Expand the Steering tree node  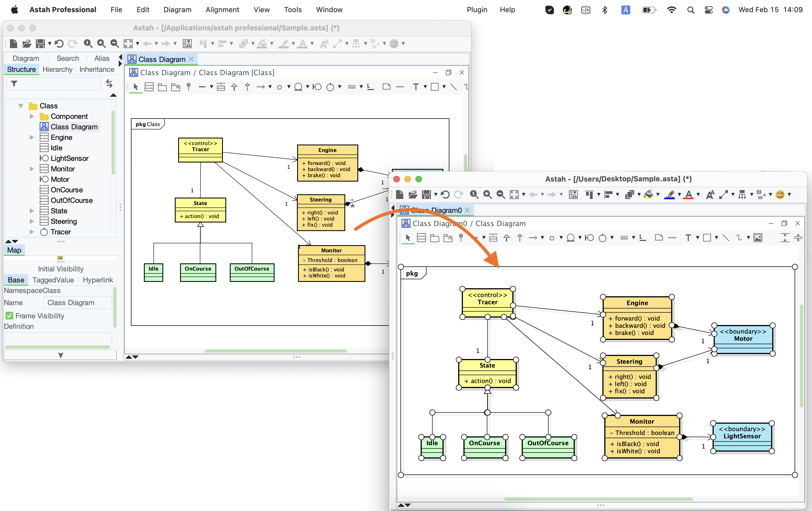(32, 221)
